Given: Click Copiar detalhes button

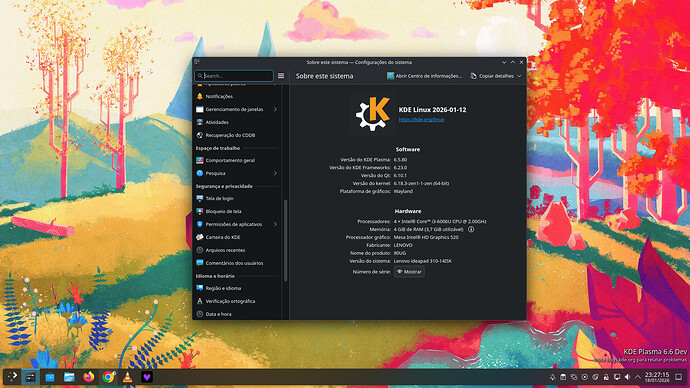Looking at the screenshot, I should pyautogui.click(x=492, y=76).
